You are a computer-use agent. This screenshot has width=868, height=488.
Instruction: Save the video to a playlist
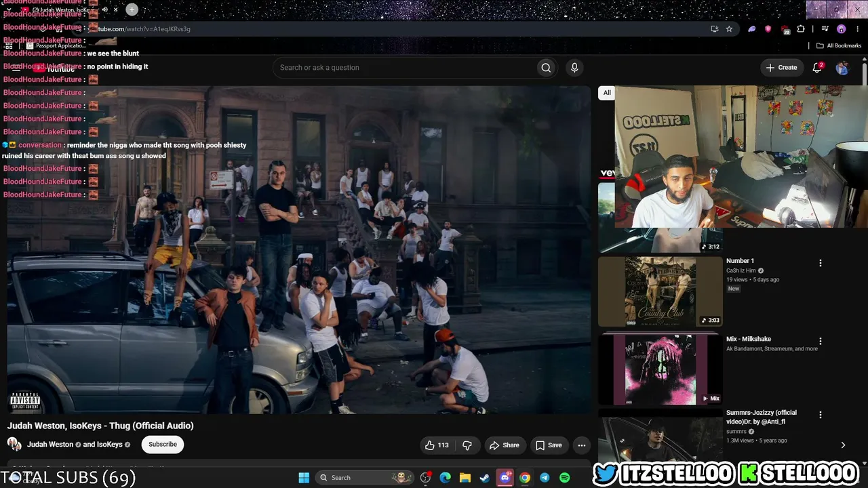(549, 445)
